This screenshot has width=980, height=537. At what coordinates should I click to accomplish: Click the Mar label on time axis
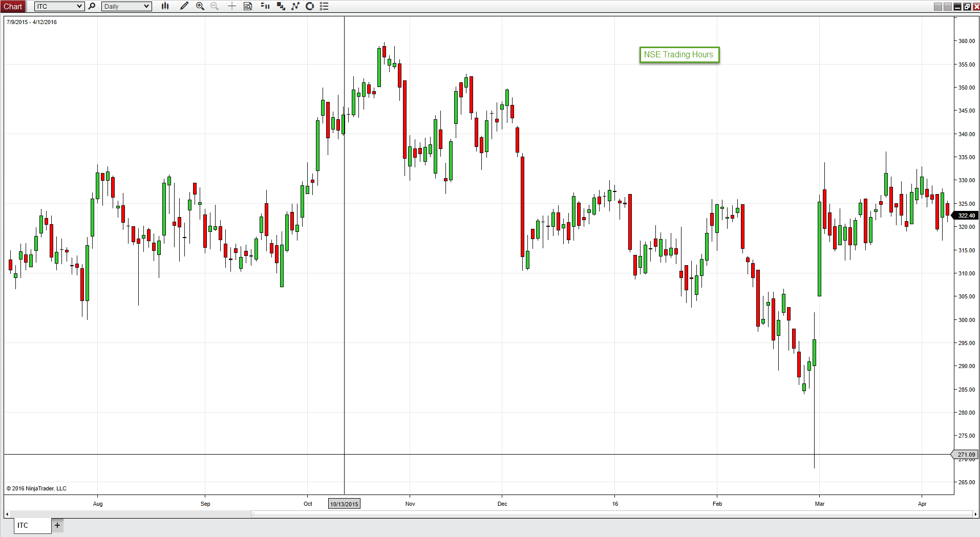pos(820,504)
